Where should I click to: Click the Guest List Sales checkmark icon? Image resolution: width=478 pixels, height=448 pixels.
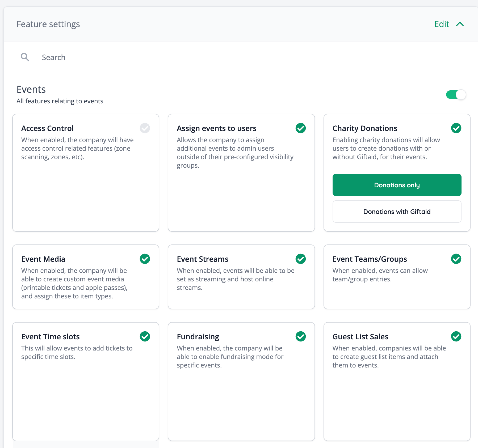pos(456,336)
